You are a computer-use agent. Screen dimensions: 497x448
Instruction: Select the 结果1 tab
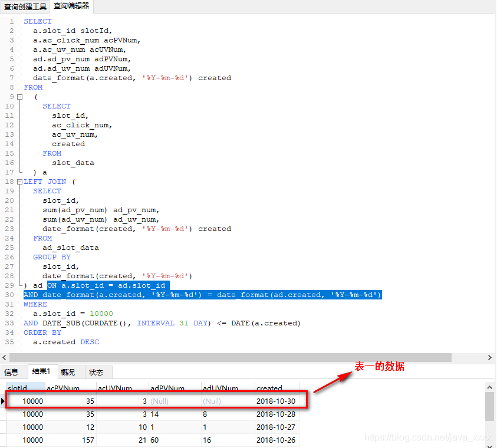point(41,371)
